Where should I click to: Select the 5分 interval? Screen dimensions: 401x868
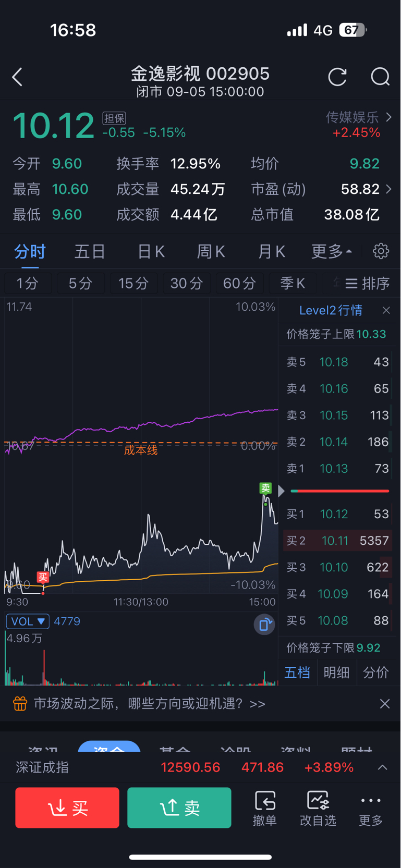(x=80, y=283)
